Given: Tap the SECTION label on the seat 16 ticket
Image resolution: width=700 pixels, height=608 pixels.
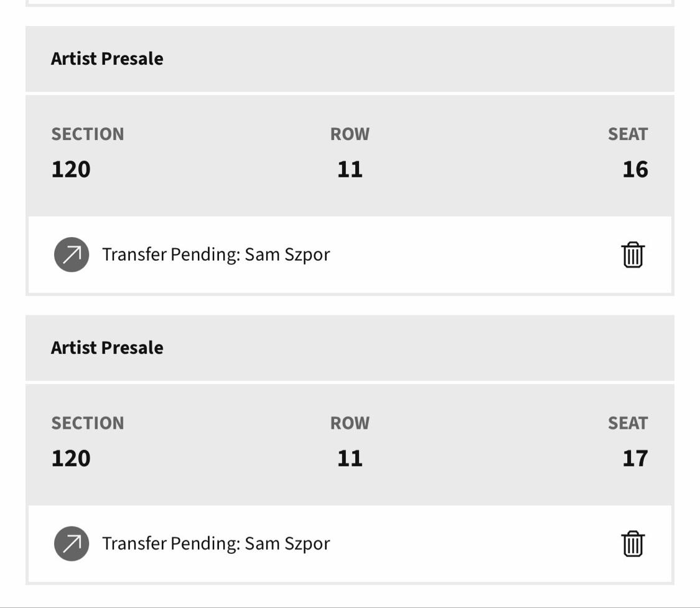Looking at the screenshot, I should [88, 134].
